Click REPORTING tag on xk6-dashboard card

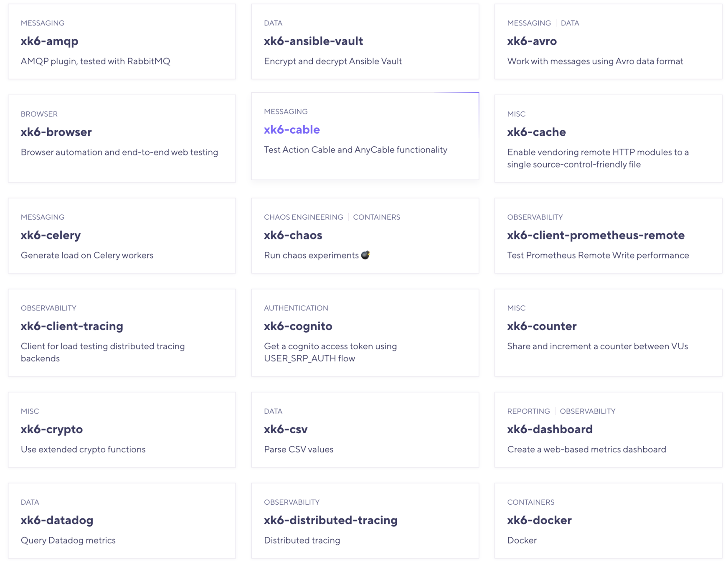coord(528,412)
